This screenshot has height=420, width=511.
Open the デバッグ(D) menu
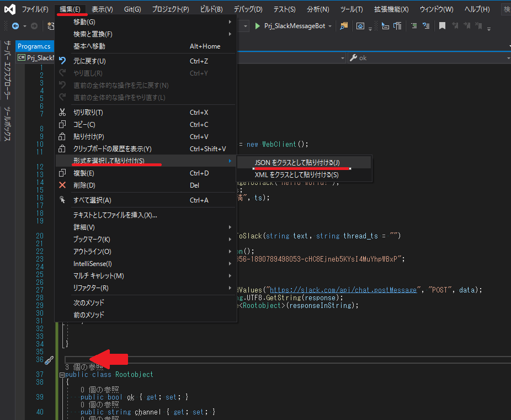[x=248, y=9]
